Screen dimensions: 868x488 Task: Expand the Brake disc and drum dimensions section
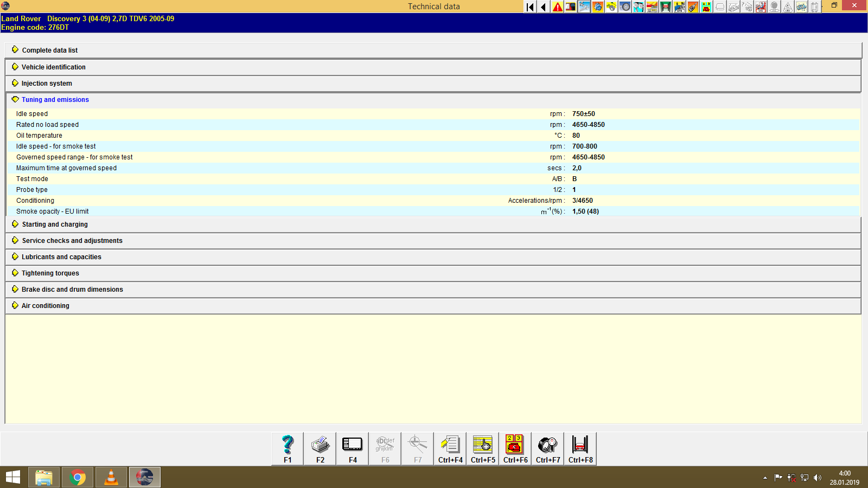coord(72,289)
